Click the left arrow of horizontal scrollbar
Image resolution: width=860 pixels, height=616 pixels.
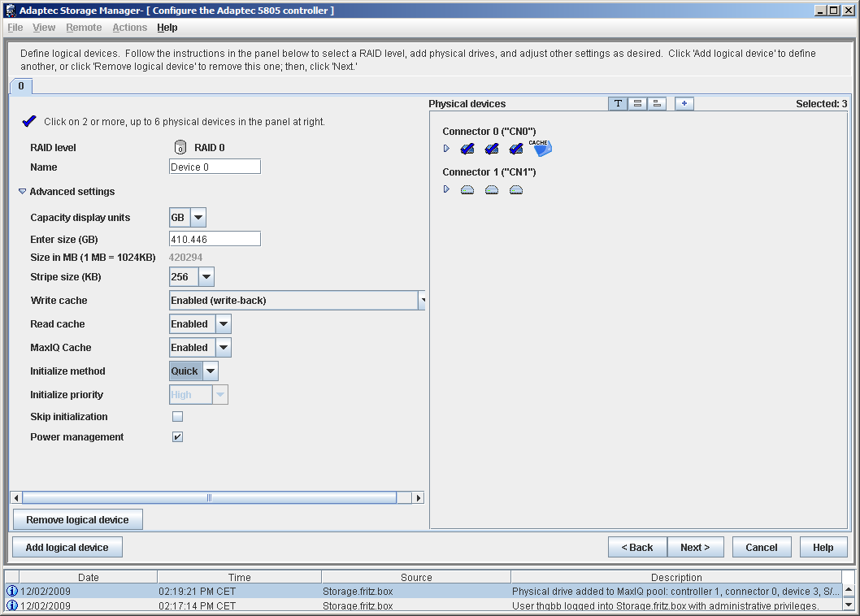point(16,498)
